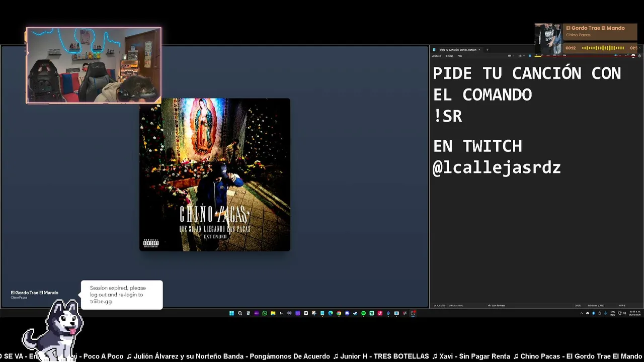Show hidden system tray icons chevron
The width and height of the screenshot is (644, 362).
pyautogui.click(x=582, y=313)
